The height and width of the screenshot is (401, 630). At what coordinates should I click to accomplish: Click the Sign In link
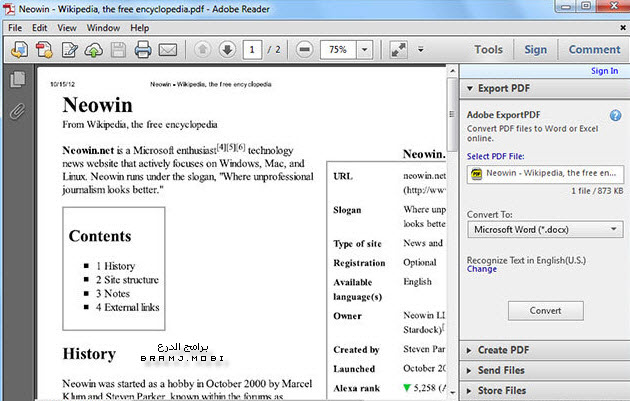coord(604,71)
